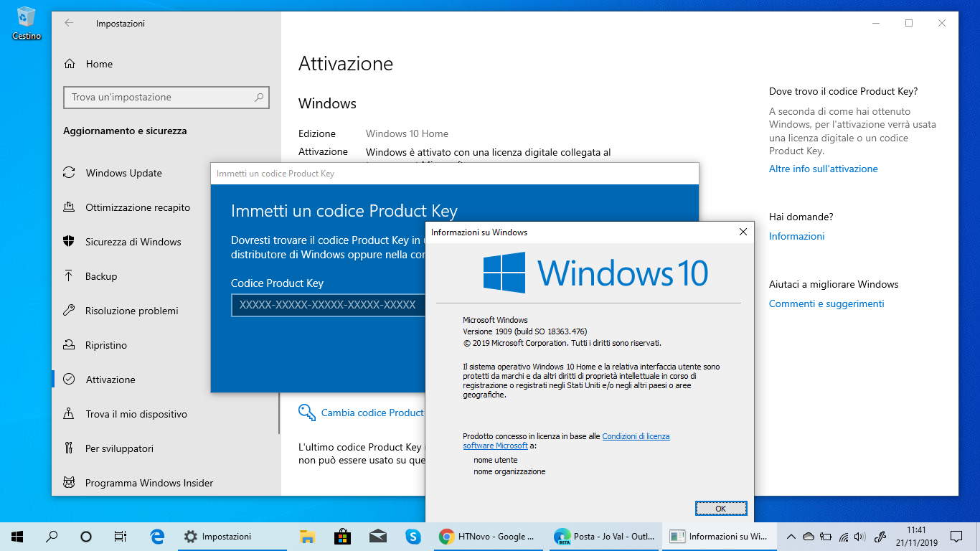Viewport: 980px width, 551px height.
Task: Switch to Posta Outlook Edge Beta window
Action: (603, 536)
